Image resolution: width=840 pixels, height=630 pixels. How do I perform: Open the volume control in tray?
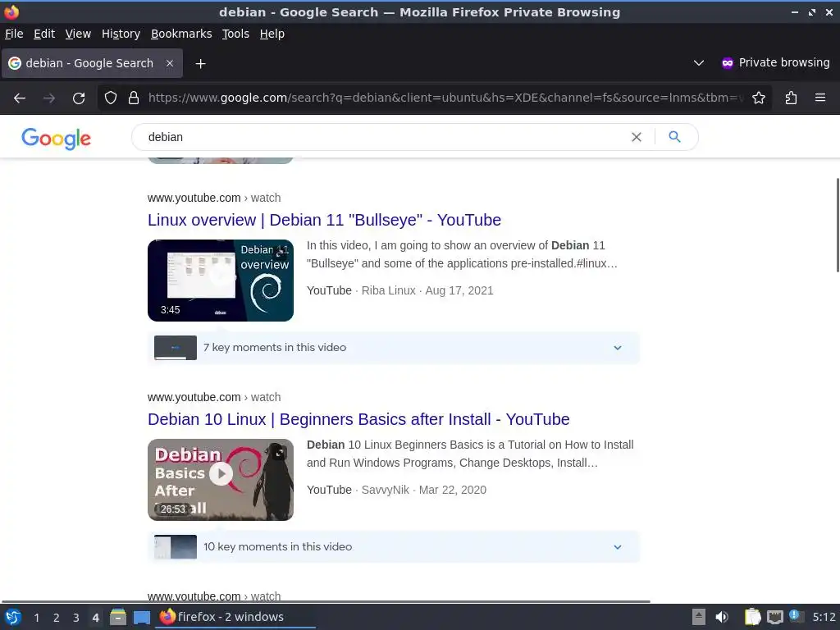click(x=722, y=617)
